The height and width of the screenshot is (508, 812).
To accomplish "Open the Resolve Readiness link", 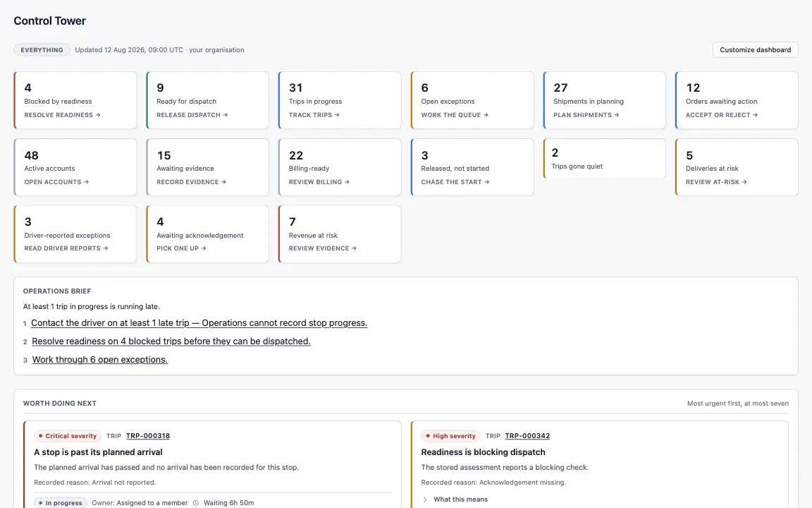I will 62,115.
